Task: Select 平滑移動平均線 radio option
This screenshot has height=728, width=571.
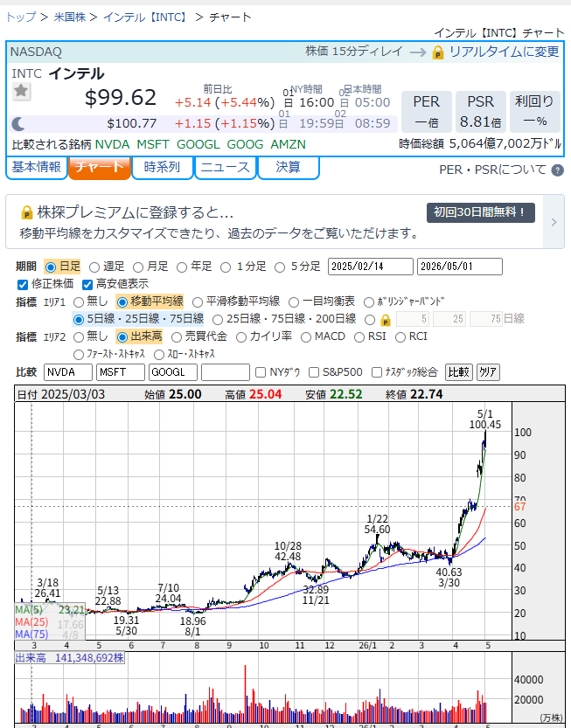Action: tap(198, 302)
